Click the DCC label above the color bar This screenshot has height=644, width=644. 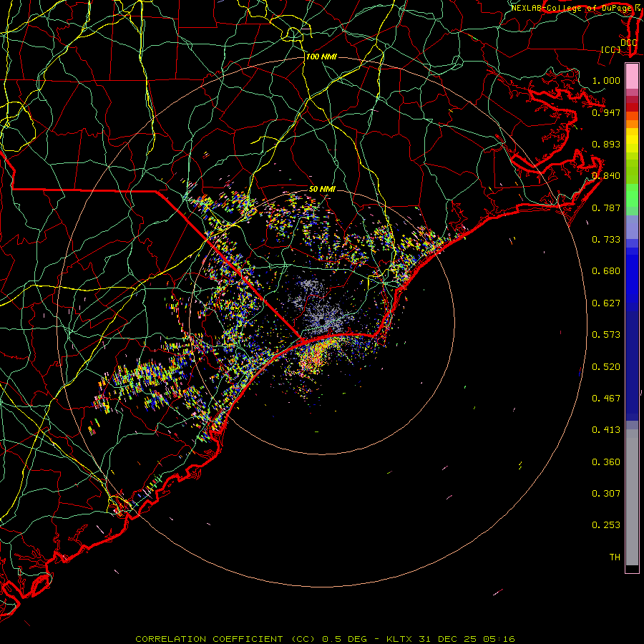click(x=628, y=42)
